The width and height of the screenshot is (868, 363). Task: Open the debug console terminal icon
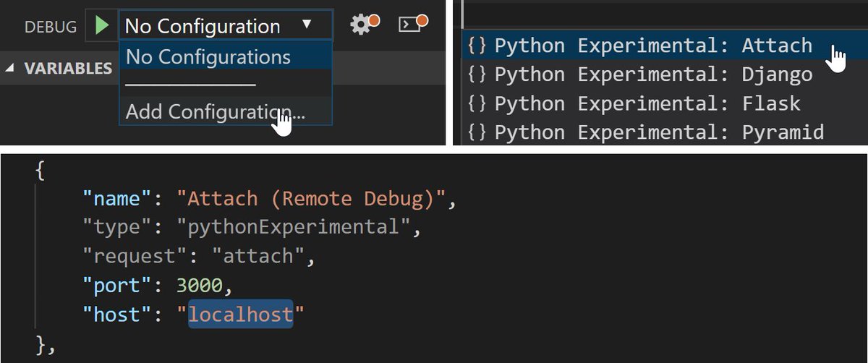412,23
